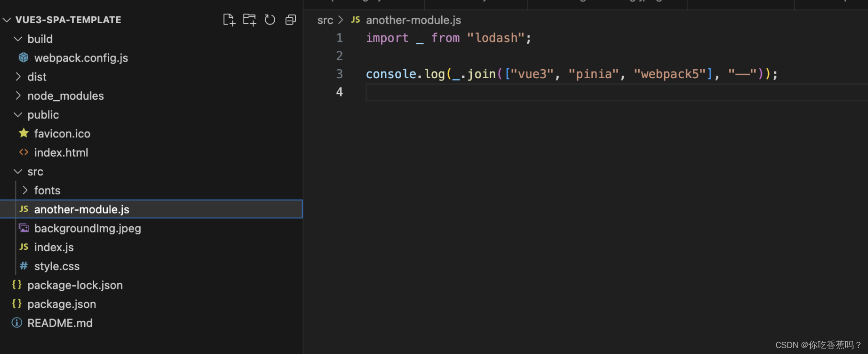Collapse the public folder chevron
This screenshot has width=868, height=354.
18,115
